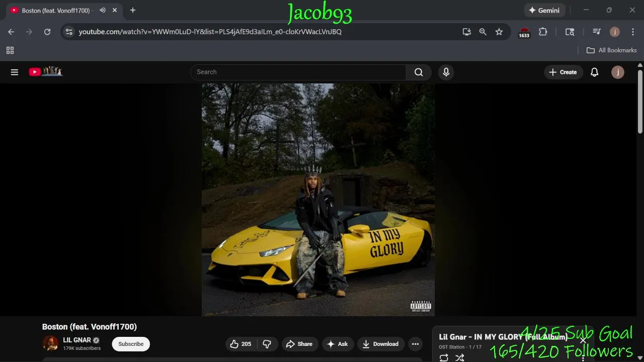Open the apps grid in bookmarks bar
This screenshot has width=644, height=362.
(x=10, y=50)
